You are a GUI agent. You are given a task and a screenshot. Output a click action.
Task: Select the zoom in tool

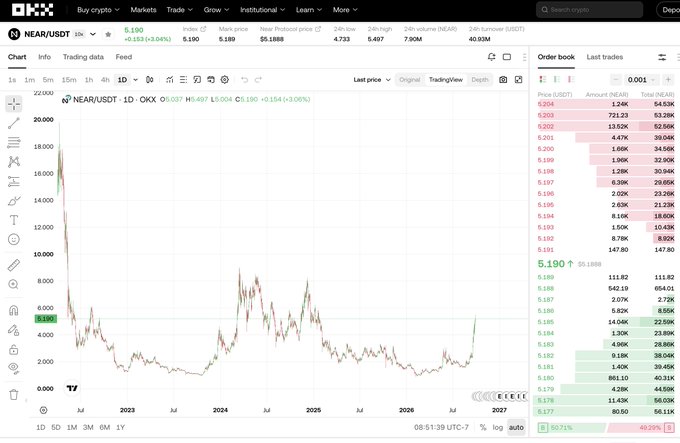pos(14,284)
